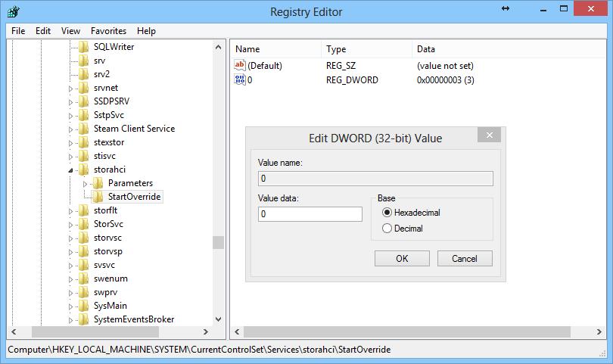
Task: Expand the Steam Client Service node
Action: 71,129
